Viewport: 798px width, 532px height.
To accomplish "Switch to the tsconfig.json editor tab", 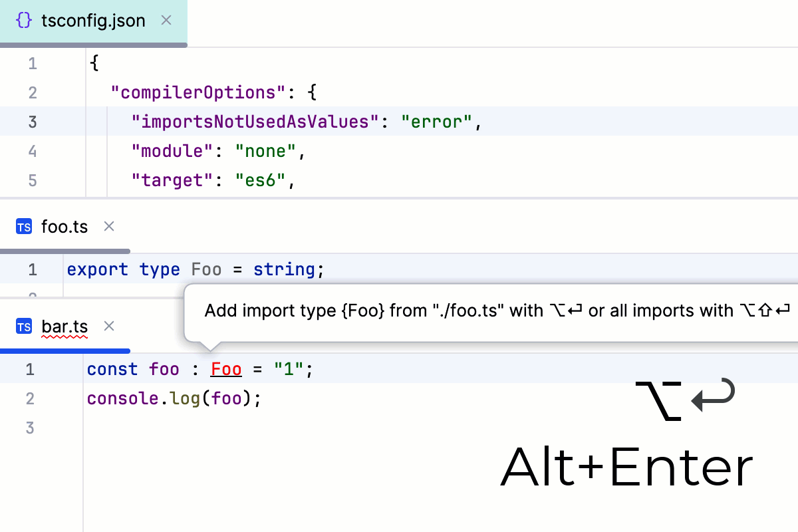I will point(93,21).
